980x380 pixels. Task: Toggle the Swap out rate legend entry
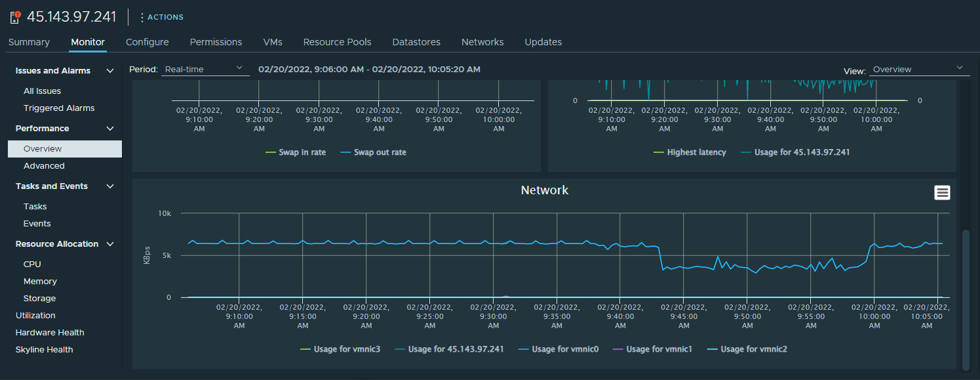click(373, 152)
